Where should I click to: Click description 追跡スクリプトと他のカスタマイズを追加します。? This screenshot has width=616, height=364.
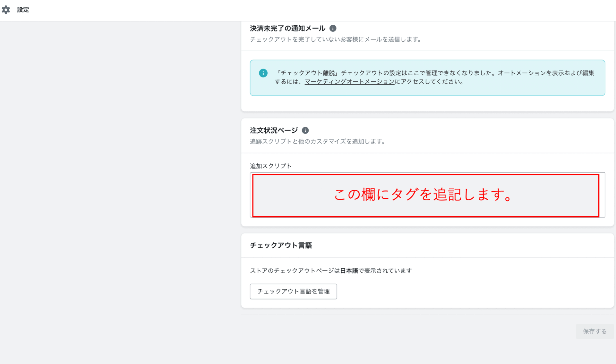tap(318, 141)
